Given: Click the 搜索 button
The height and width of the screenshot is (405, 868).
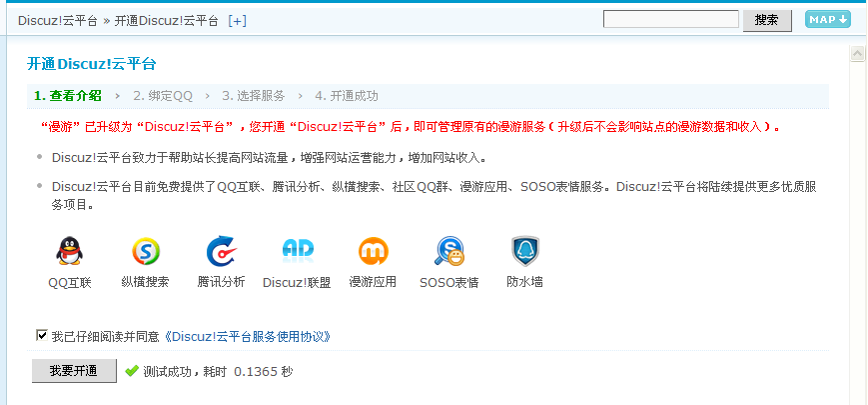Looking at the screenshot, I should click(x=767, y=20).
